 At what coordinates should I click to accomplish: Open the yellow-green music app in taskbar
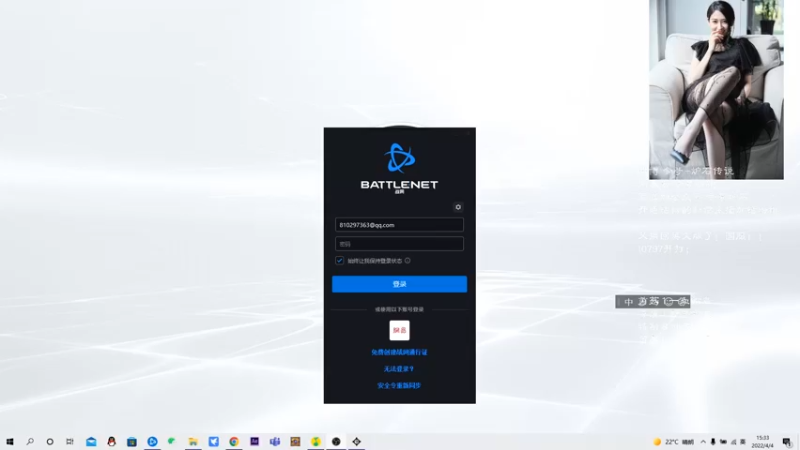315,441
